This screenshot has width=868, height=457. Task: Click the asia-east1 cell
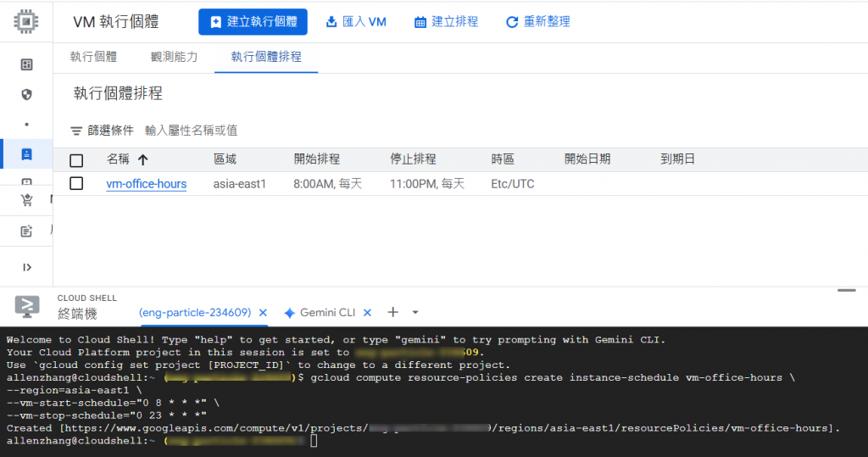tap(240, 184)
